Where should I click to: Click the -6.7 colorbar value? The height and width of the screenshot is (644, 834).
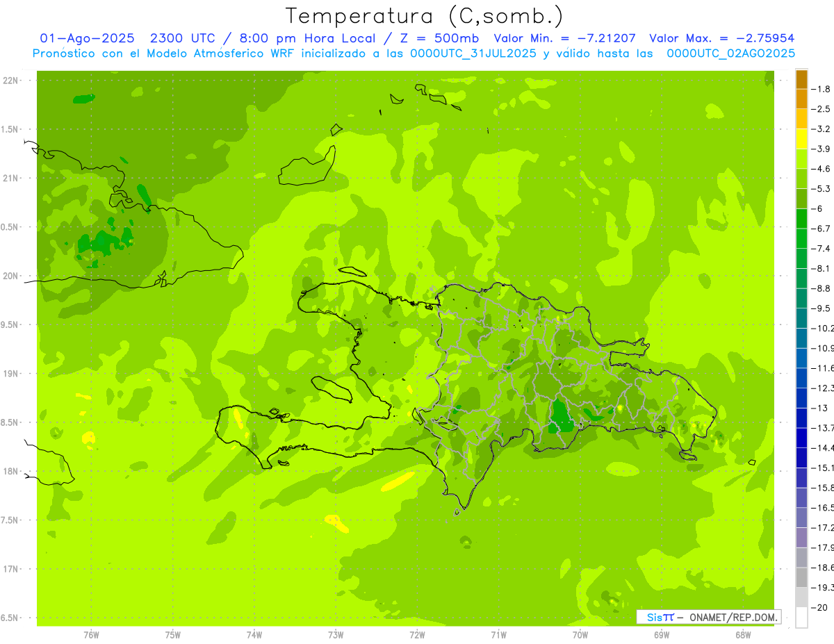[x=821, y=229]
